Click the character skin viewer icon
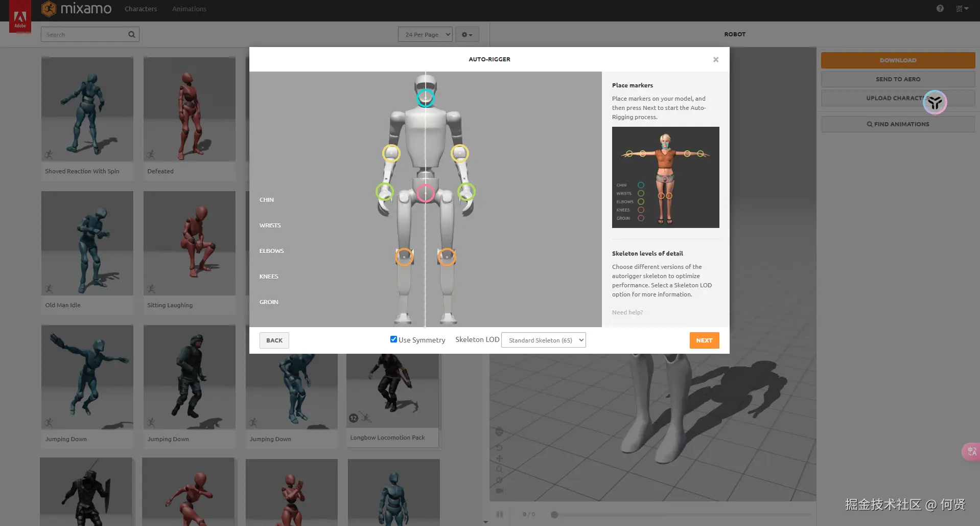Screen dimensions: 980x526 pos(499,432)
